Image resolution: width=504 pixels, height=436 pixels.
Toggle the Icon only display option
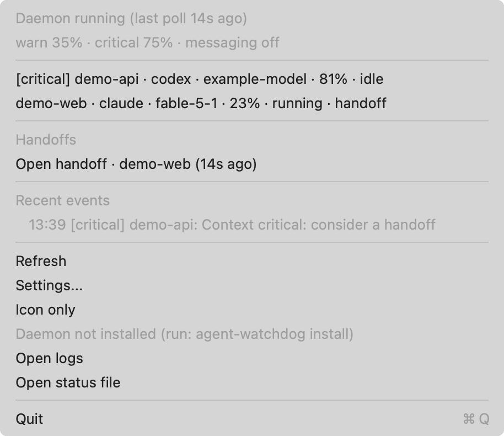click(x=252, y=310)
